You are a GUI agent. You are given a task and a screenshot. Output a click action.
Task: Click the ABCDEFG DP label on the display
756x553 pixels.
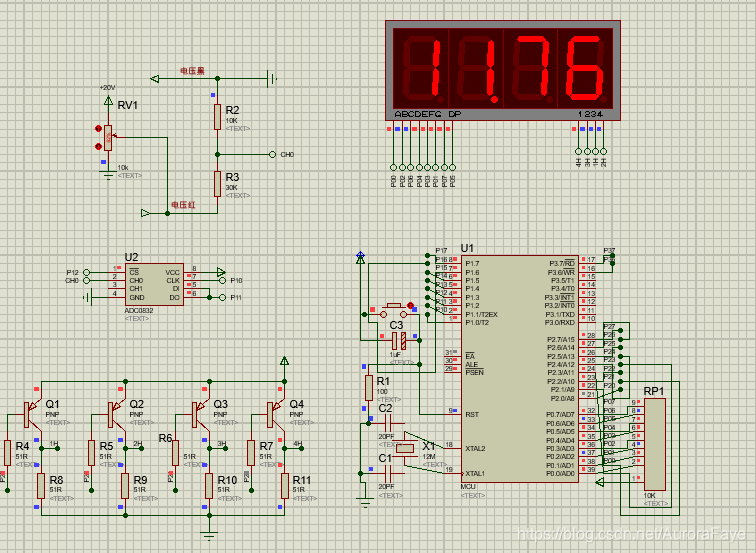coord(428,114)
